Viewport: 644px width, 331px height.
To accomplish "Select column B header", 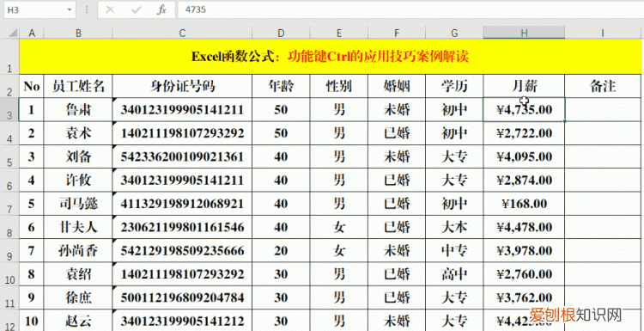I will point(78,33).
